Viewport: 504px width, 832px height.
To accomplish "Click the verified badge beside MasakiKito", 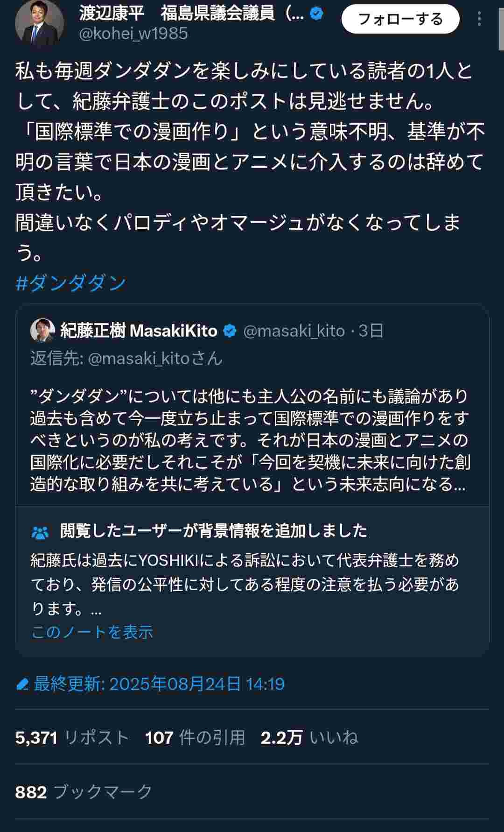I will click(x=230, y=331).
